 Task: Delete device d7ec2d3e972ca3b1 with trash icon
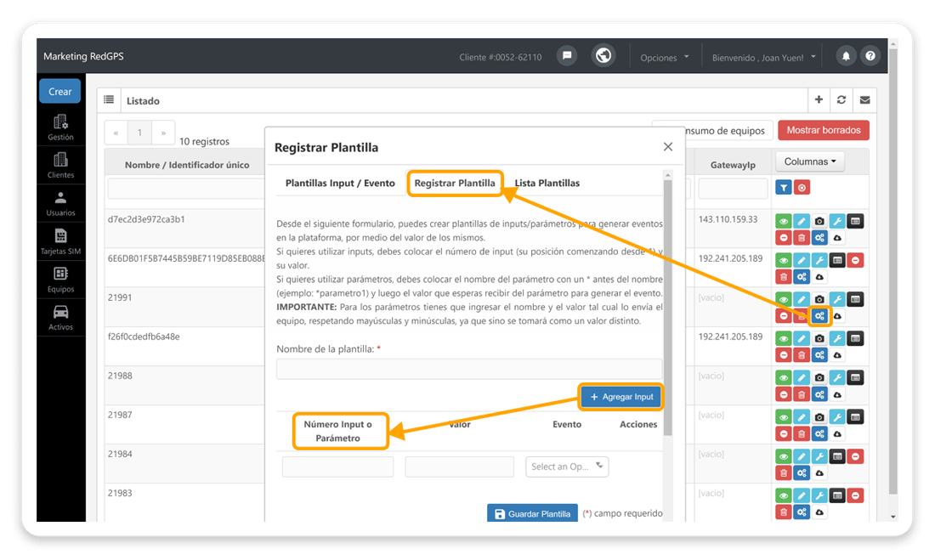(802, 238)
